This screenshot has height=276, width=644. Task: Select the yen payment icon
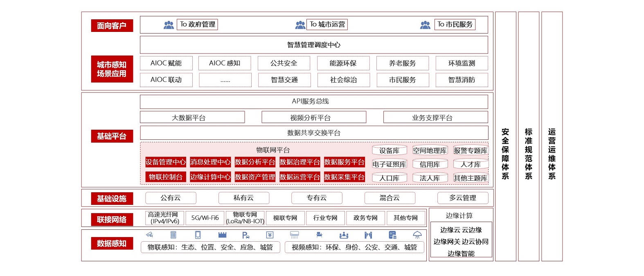tap(270, 235)
